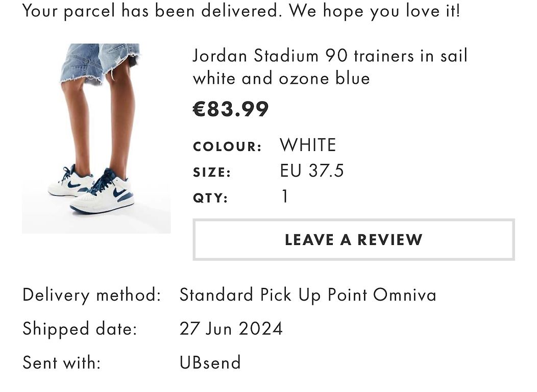537x392 pixels.
Task: Open the Jordan Stadium 90 trainers product title
Action: click(x=330, y=67)
